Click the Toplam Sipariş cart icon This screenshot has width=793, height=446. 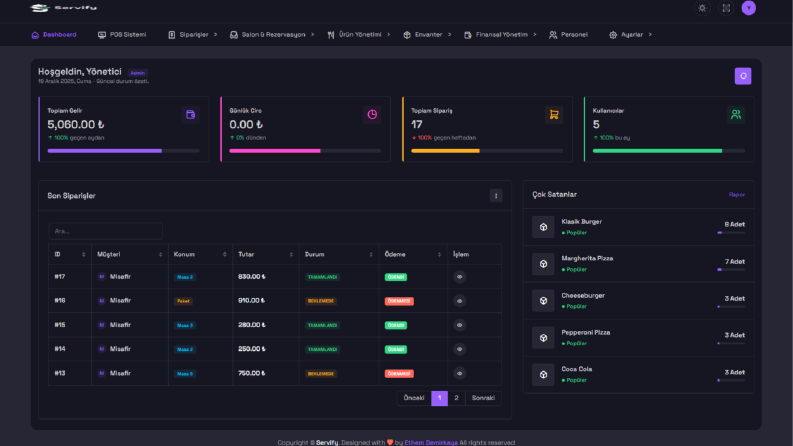coord(554,115)
